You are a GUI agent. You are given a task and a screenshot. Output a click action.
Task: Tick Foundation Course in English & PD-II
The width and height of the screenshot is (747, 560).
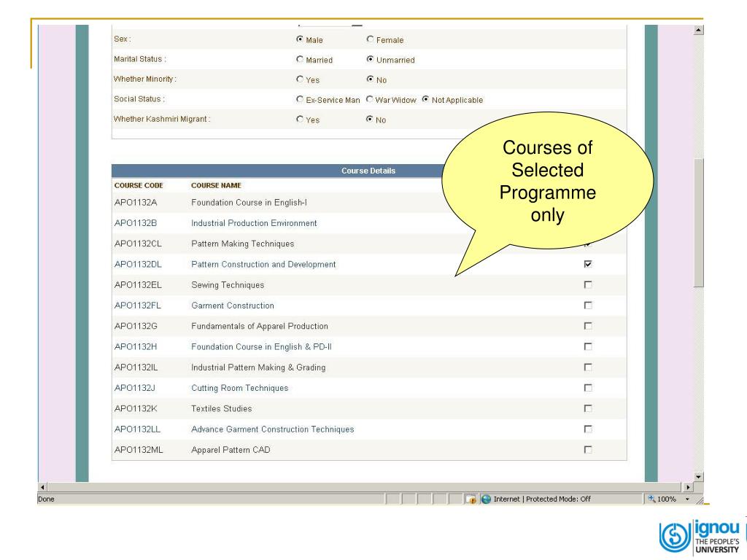coord(588,346)
